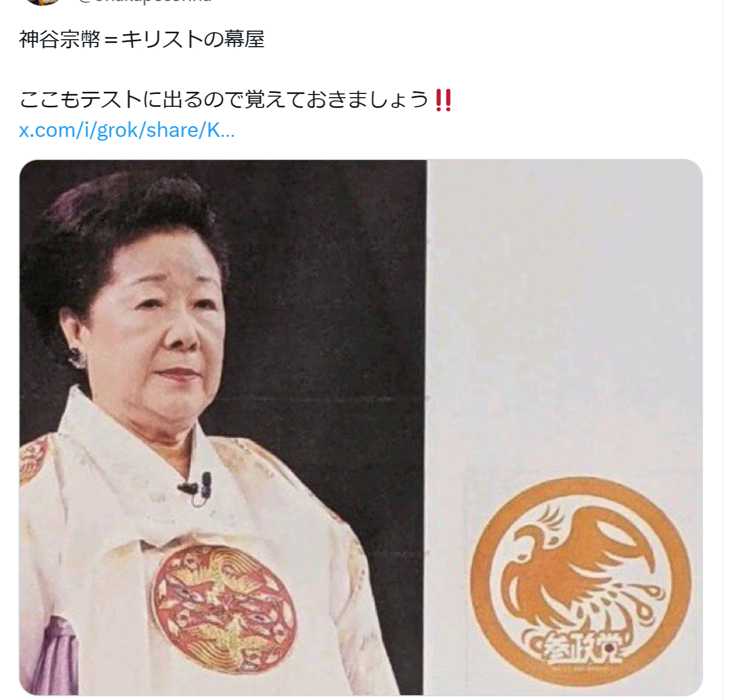Click the earring in the photo
730x700 pixels.
point(76,357)
